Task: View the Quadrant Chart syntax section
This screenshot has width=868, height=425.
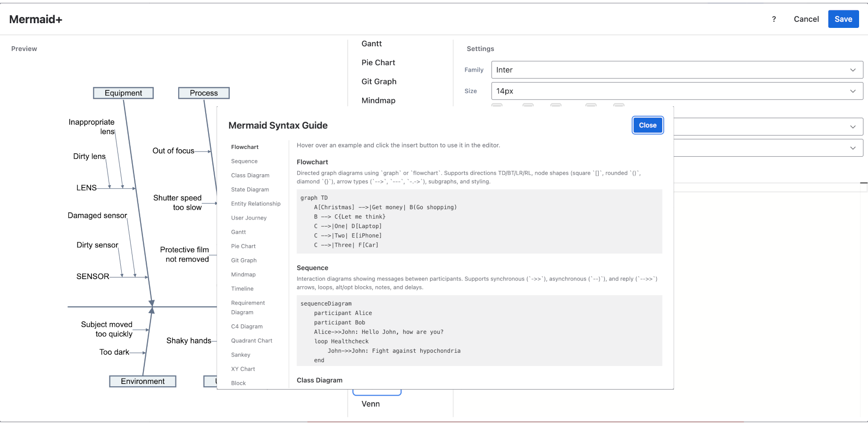Action: pyautogui.click(x=251, y=340)
